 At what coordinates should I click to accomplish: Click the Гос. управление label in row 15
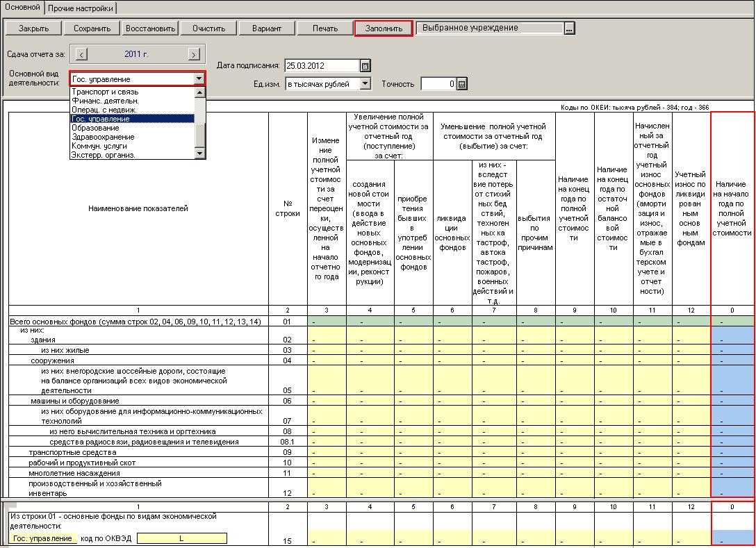[42, 538]
